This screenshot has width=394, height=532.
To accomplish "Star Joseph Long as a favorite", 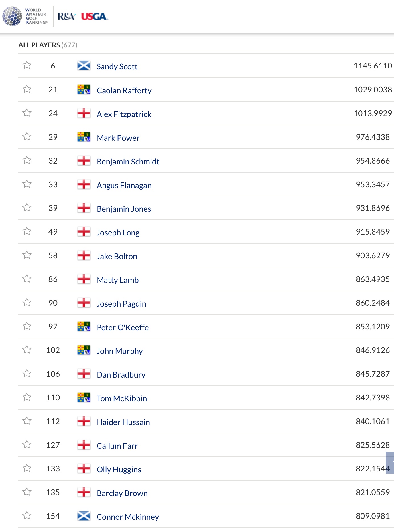I will point(27,231).
